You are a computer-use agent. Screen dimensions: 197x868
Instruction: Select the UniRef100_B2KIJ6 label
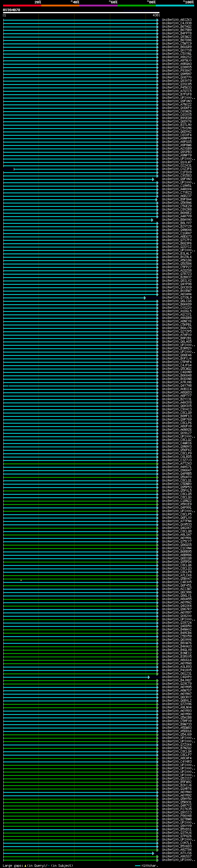point(177,785)
